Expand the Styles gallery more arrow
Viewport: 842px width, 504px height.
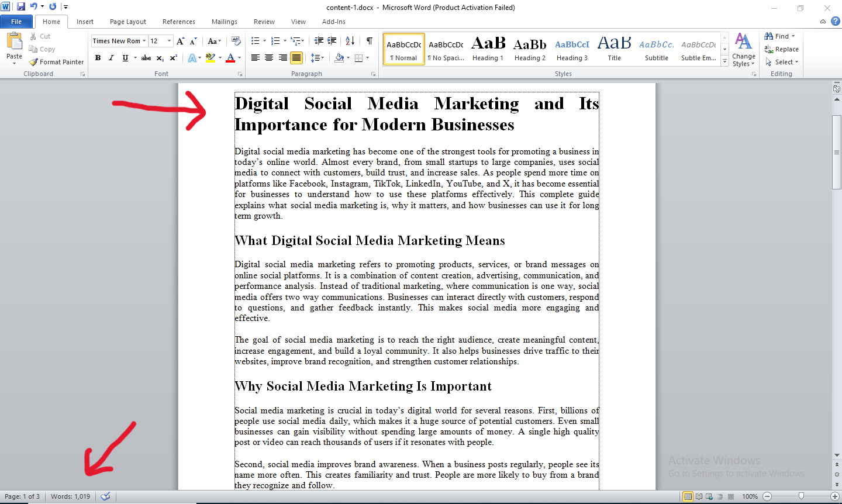coord(725,61)
